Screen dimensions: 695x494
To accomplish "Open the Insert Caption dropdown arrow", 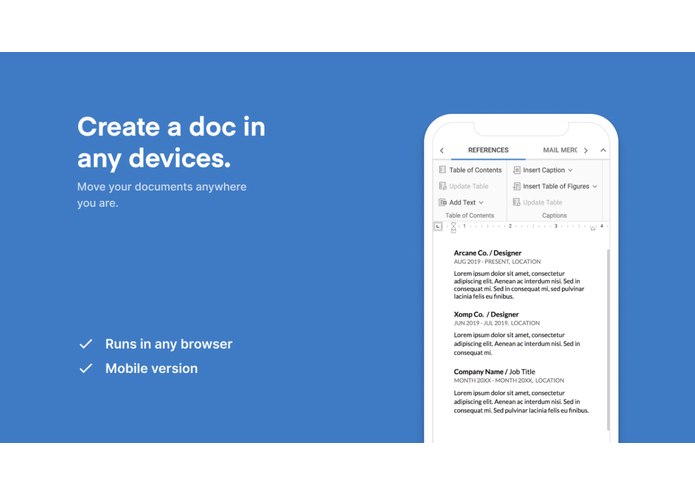I will click(570, 170).
